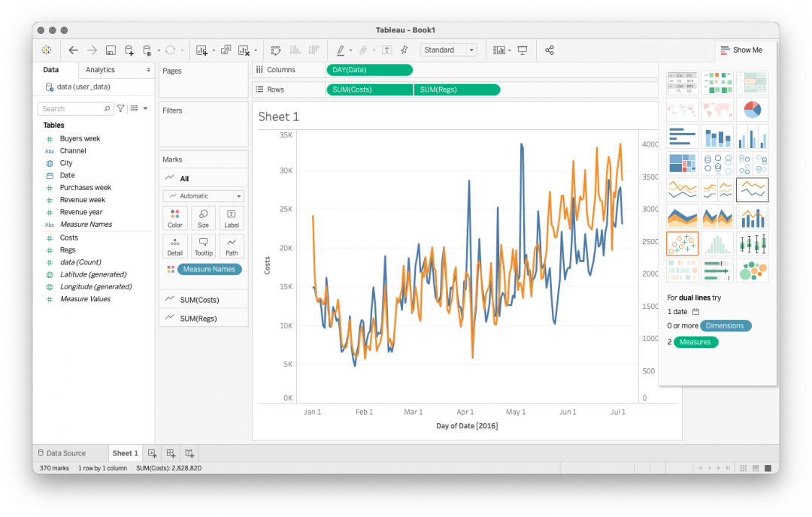Expand the Automatic mark type dropdown
812x517 pixels.
click(203, 196)
